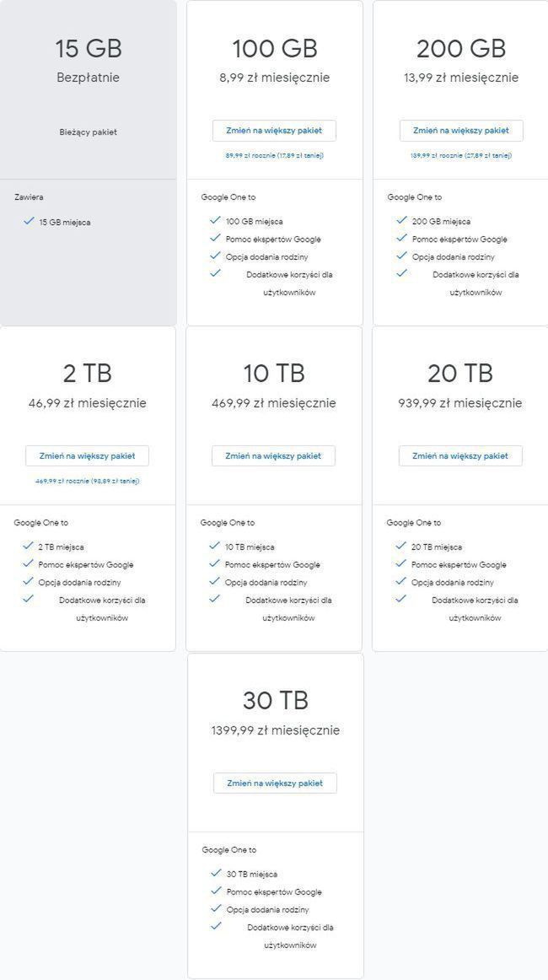This screenshot has width=548, height=980.
Task: Click the checkmark beside "30 TB miejsca"
Action: [x=217, y=873]
